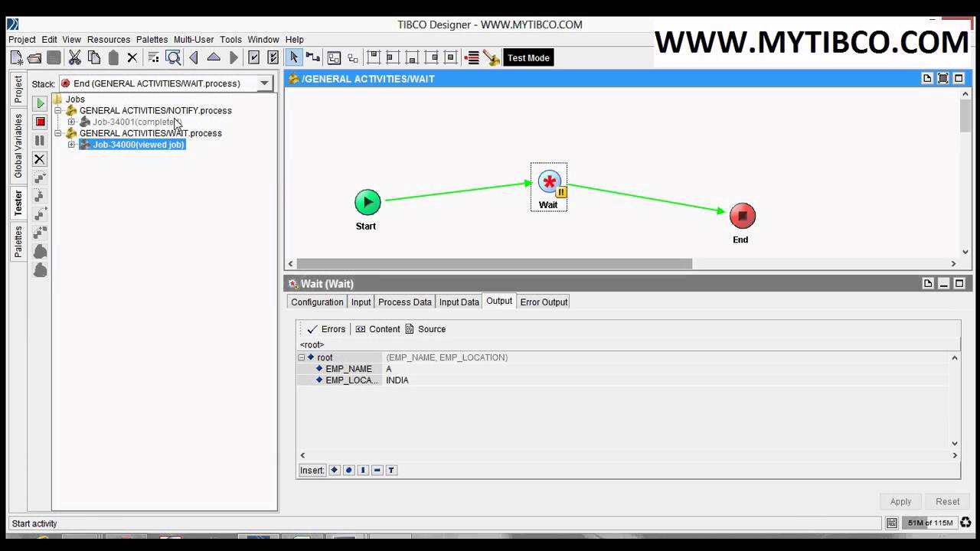Open the Multi-User menu
Image resolution: width=980 pixels, height=551 pixels.
[194, 39]
